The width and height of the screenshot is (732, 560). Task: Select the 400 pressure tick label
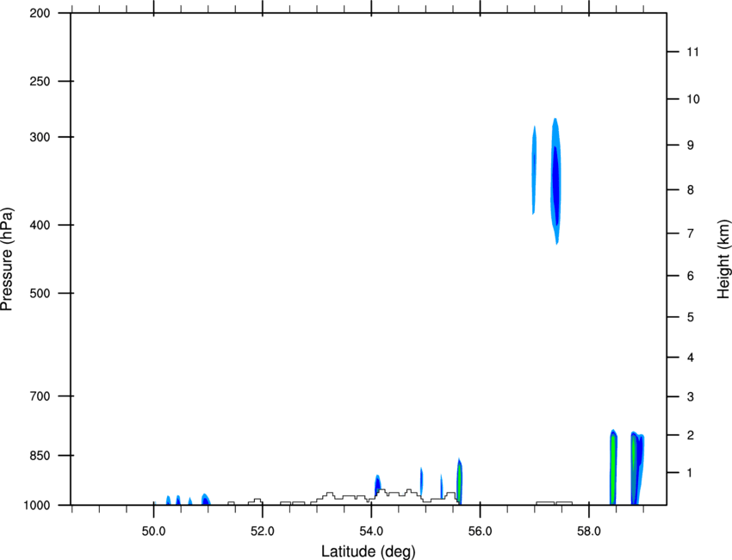[x=40, y=225]
